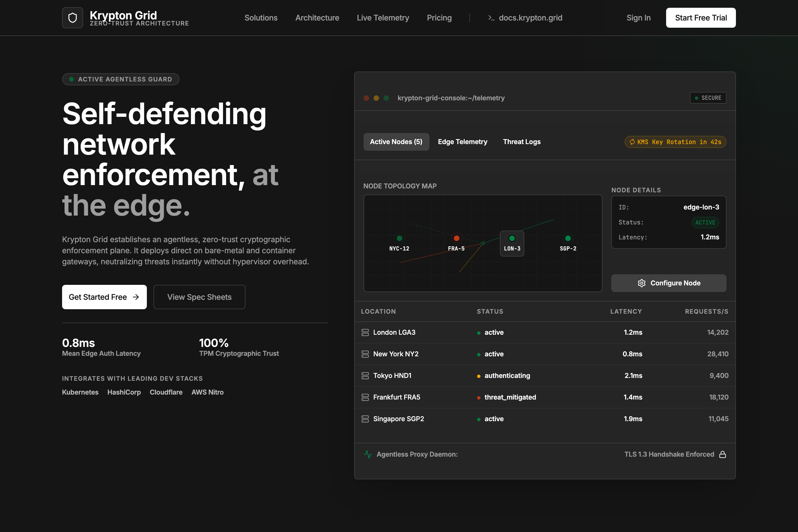Click the HashiCorp integration label
Screen dimensions: 798x532
[x=124, y=392]
